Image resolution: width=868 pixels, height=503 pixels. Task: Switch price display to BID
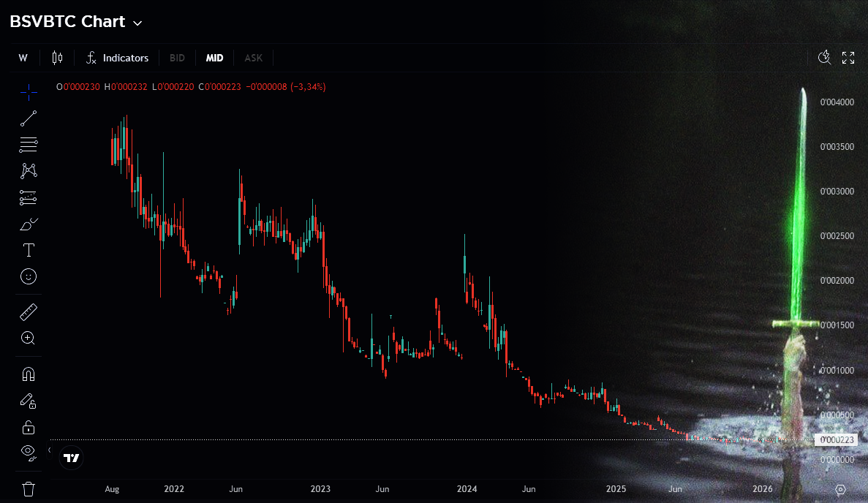tap(177, 58)
